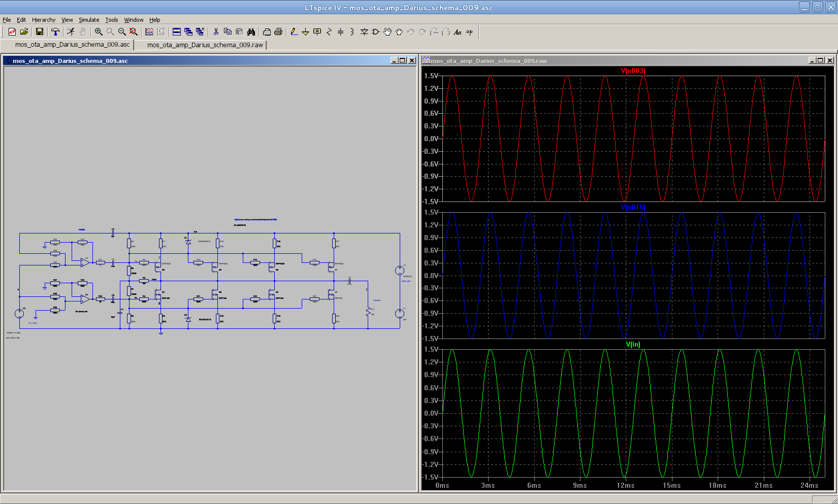This screenshot has width=838, height=504.
Task: Select the Move hand tool
Action: click(388, 31)
